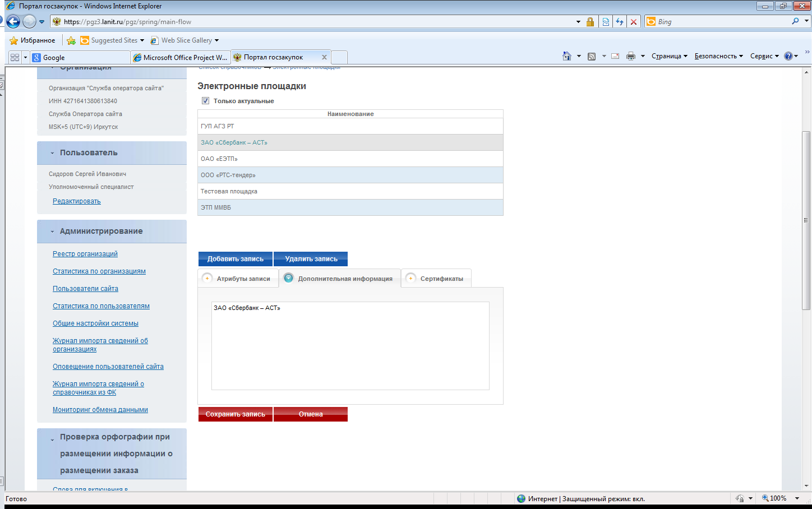812x509 pixels.
Task: Open the Сертификаты tab
Action: point(436,279)
